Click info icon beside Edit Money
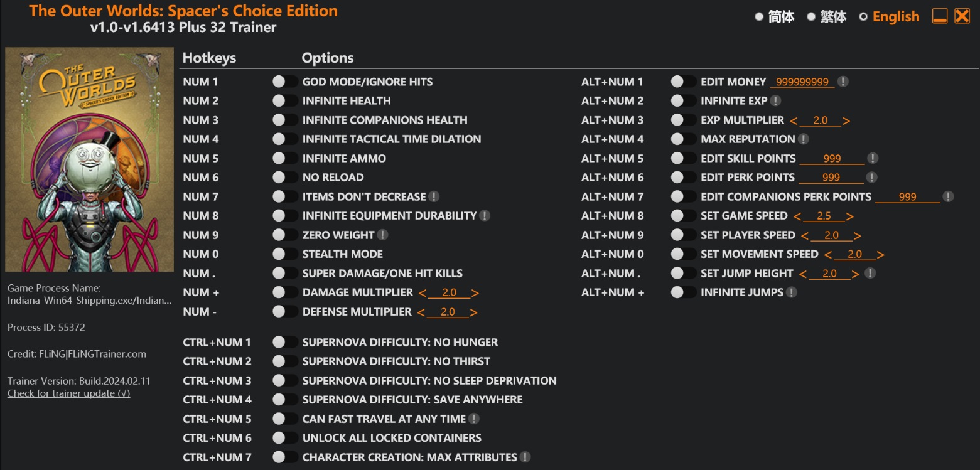This screenshot has width=980, height=470. click(843, 82)
